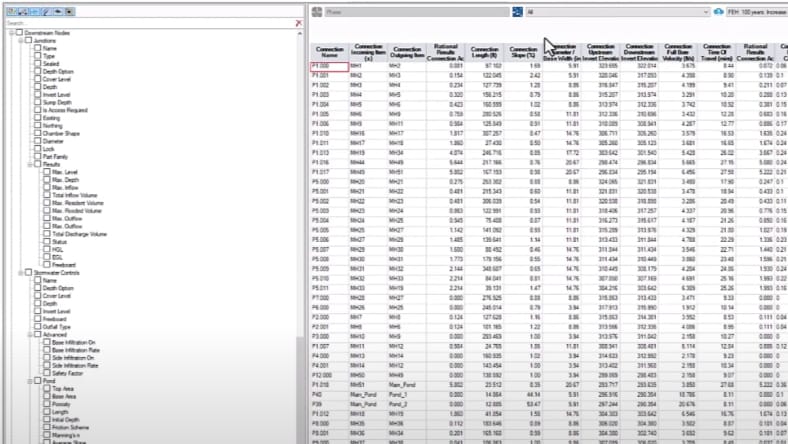Select the P1.013 connection row

pos(549,153)
